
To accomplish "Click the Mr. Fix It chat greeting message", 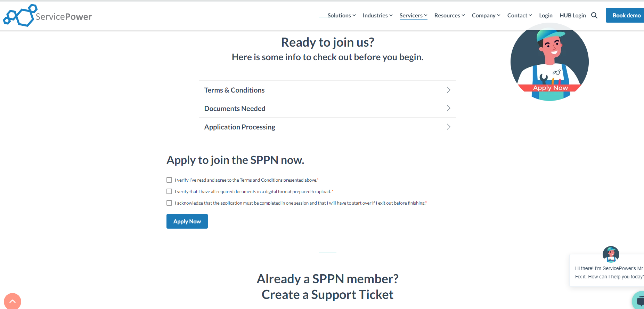I will click(x=609, y=272).
